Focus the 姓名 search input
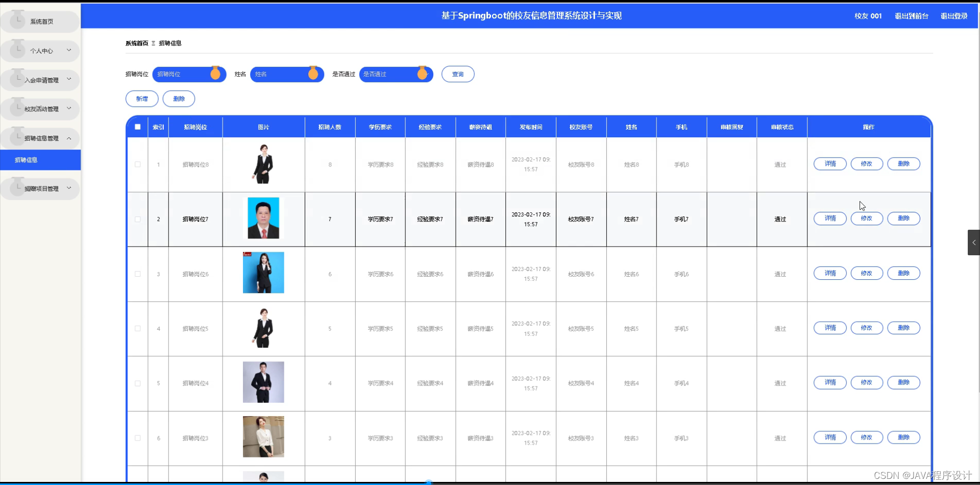 [x=287, y=74]
